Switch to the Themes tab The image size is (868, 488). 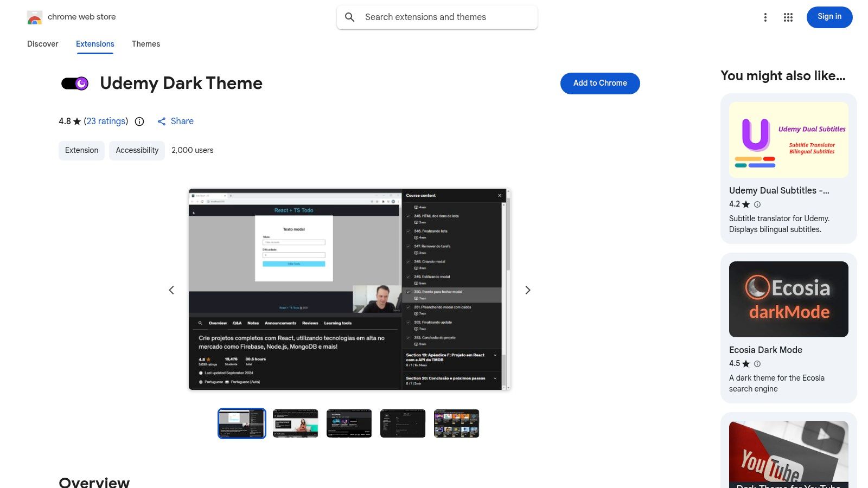[145, 44]
